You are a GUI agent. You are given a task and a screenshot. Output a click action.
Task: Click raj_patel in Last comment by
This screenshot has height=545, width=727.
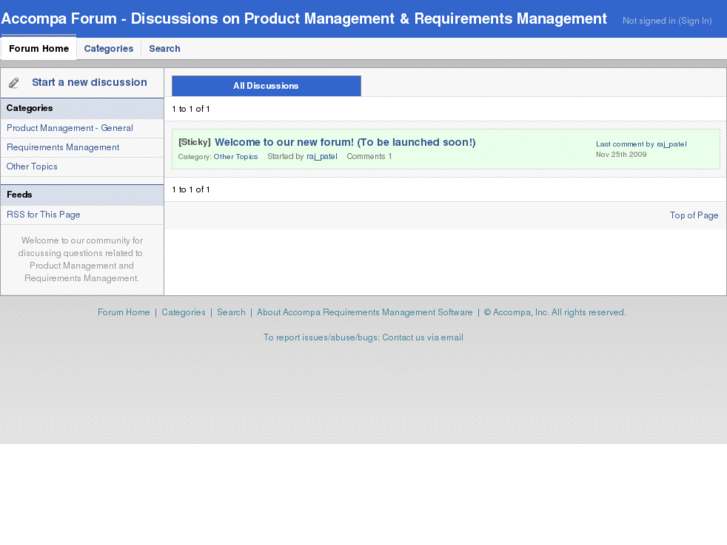coord(671,144)
